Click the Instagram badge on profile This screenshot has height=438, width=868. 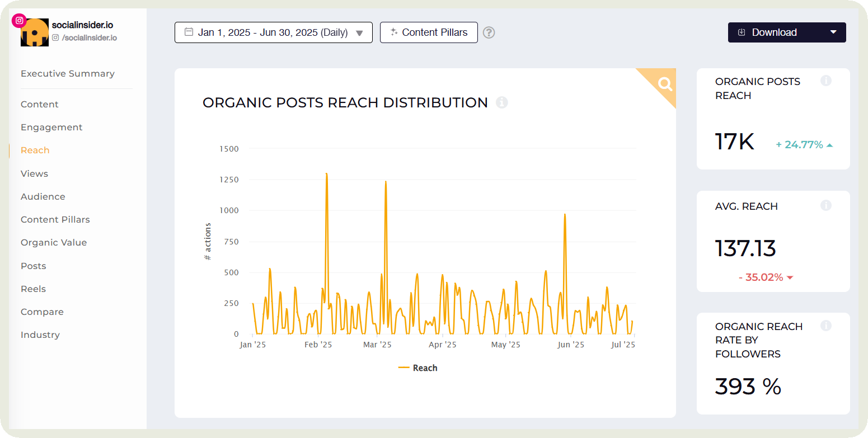click(20, 20)
